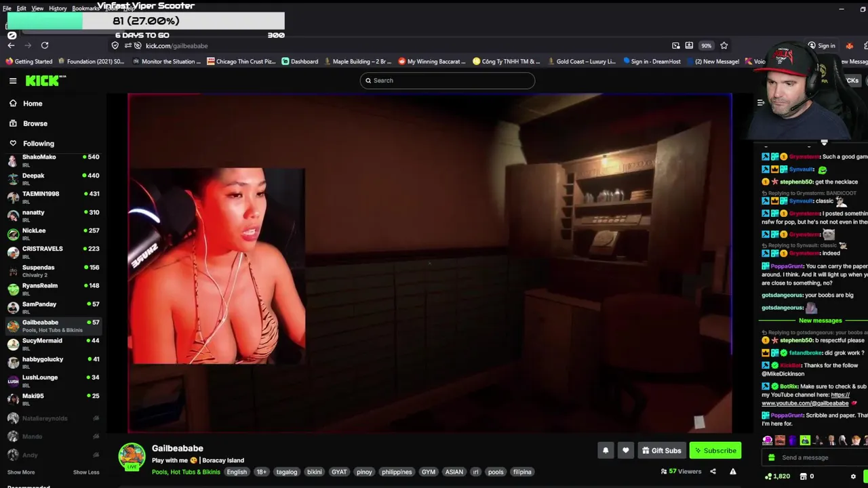The image size is (868, 488).
Task: Select the English tag
Action: click(237, 472)
